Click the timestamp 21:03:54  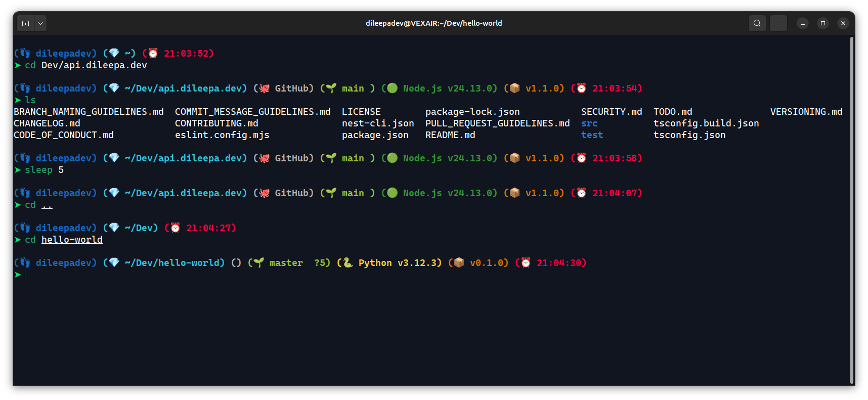pos(615,88)
